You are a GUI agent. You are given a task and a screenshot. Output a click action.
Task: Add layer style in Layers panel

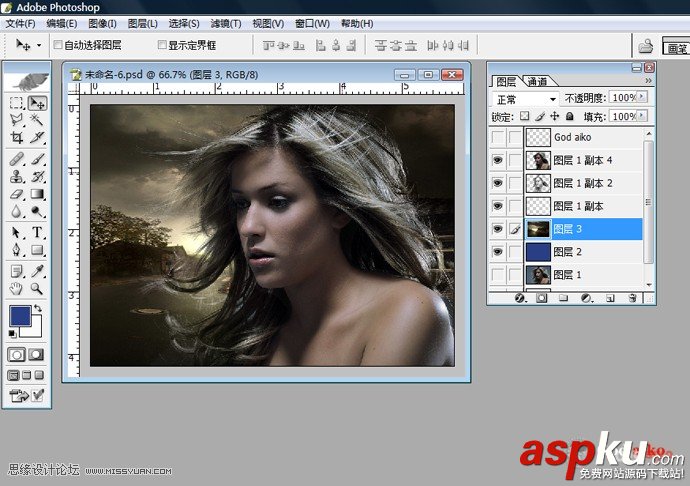tap(520, 298)
